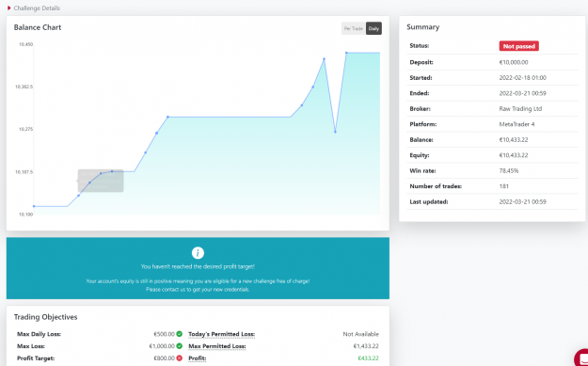This screenshot has height=366, width=588.
Task: Click the Balance value €10,433.22
Action: 514,139
